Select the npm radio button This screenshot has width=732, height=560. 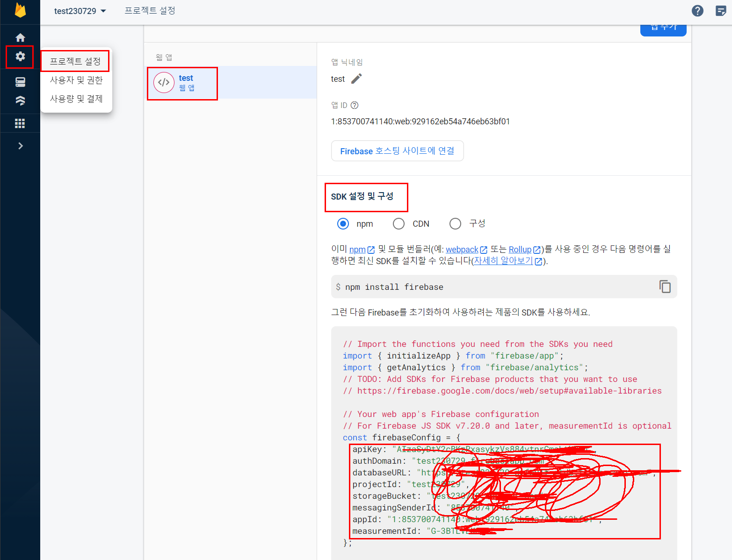pyautogui.click(x=343, y=224)
